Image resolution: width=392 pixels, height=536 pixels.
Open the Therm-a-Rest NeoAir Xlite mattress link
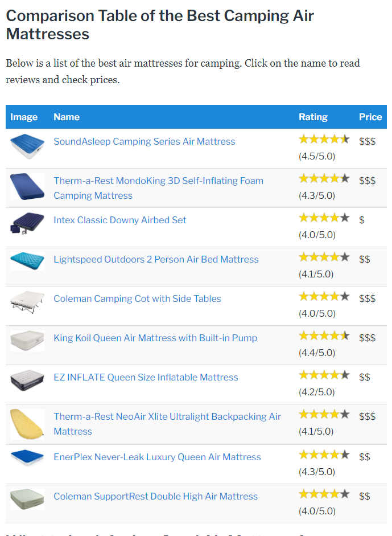point(168,416)
